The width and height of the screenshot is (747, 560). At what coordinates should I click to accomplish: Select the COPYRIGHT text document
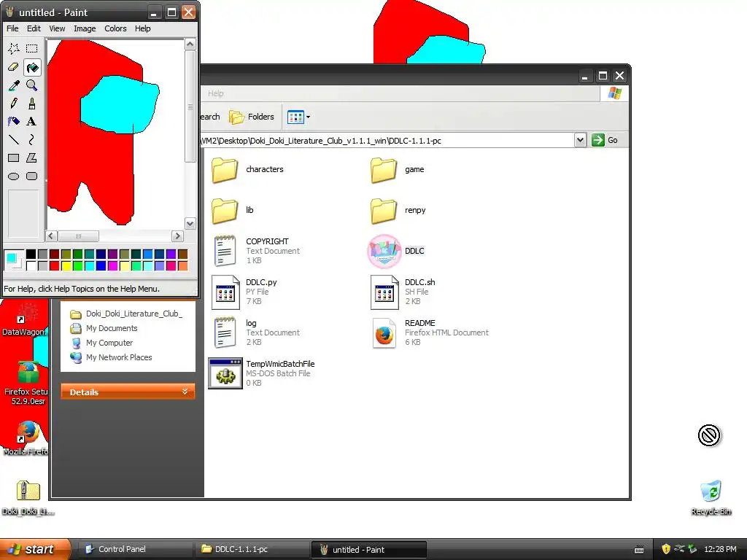click(256, 251)
